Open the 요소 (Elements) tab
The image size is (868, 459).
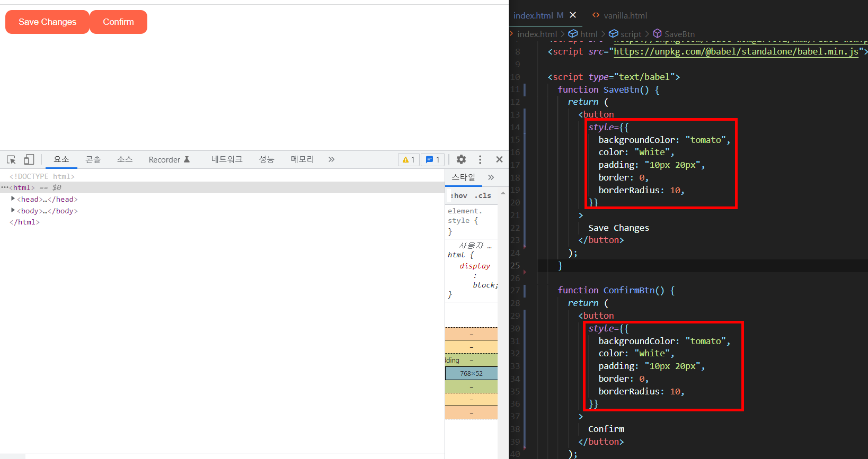click(61, 159)
